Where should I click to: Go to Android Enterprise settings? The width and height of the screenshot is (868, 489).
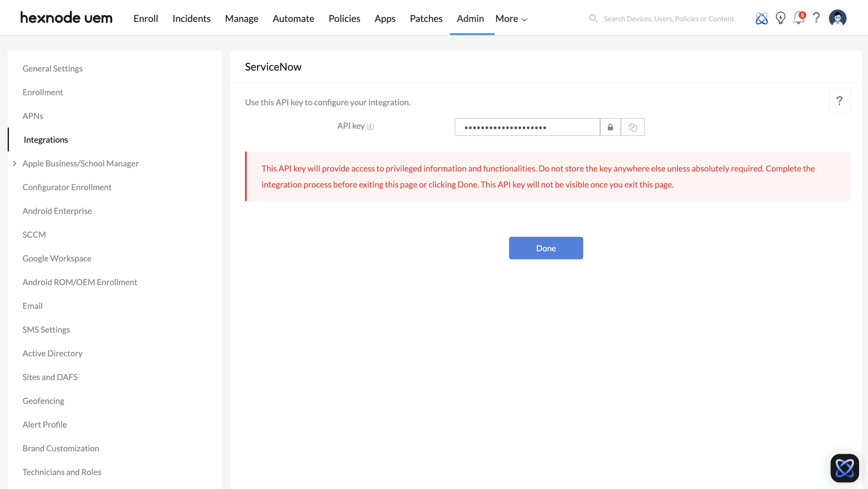[x=57, y=211]
